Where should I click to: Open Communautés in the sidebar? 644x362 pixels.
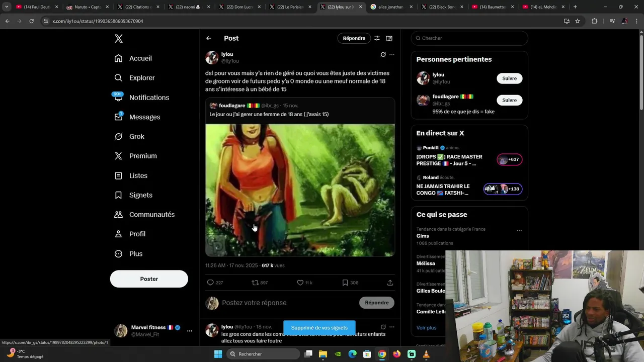point(145,215)
